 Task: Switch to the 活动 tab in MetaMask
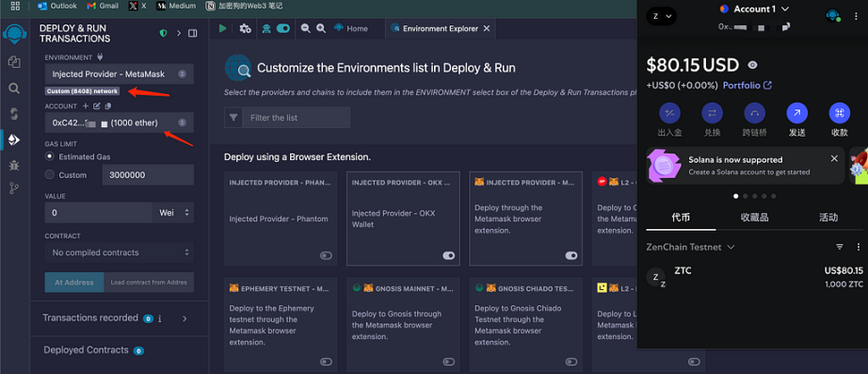click(828, 218)
